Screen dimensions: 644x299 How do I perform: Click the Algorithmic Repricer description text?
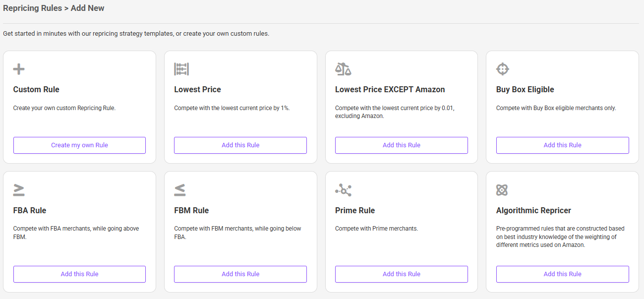coord(560,237)
